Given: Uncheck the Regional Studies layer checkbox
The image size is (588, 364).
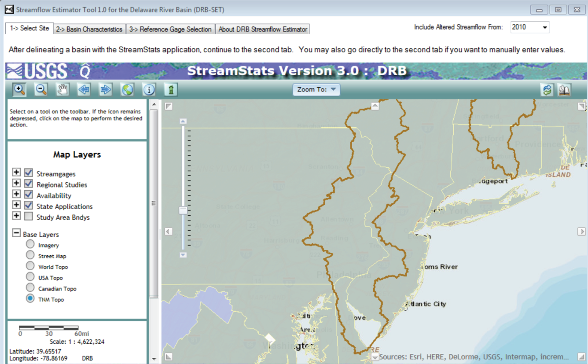Looking at the screenshot, I should 29,184.
